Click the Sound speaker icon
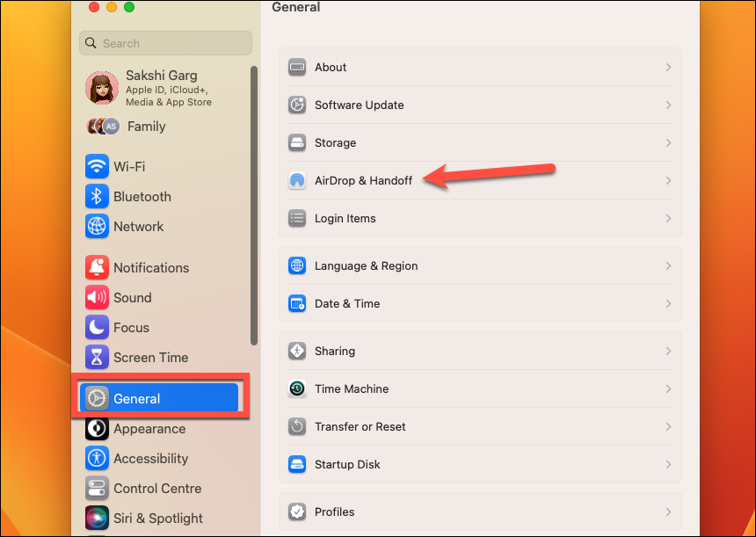The width and height of the screenshot is (756, 537). 97,297
